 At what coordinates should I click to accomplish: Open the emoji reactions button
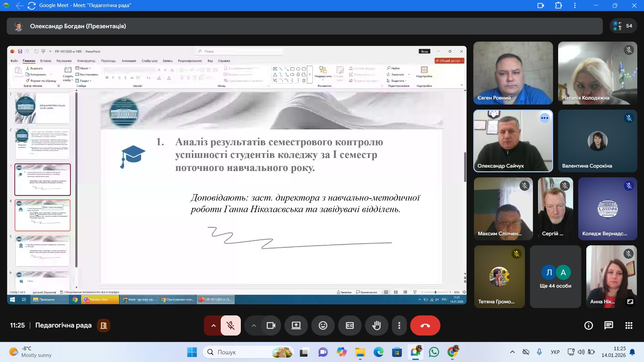323,325
